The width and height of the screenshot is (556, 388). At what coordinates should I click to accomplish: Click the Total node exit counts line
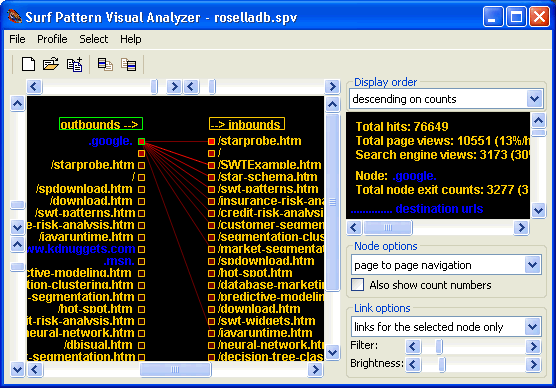(x=442, y=189)
